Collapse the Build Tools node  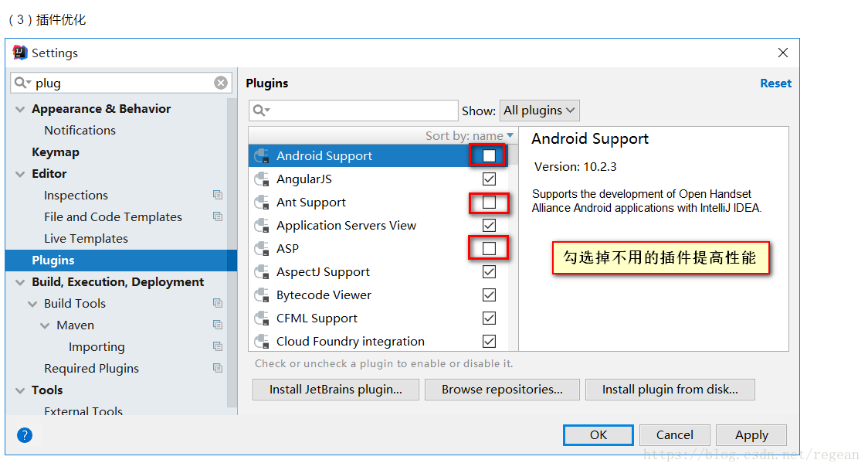tap(32, 304)
